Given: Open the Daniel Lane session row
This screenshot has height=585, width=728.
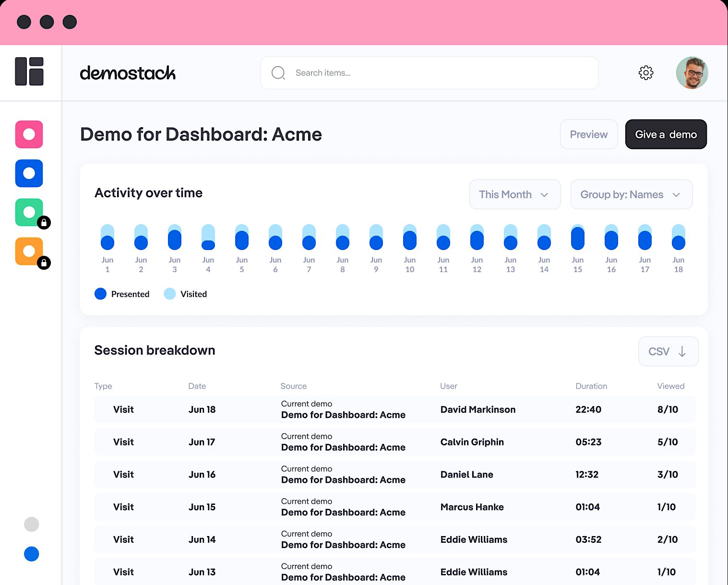Looking at the screenshot, I should [395, 475].
